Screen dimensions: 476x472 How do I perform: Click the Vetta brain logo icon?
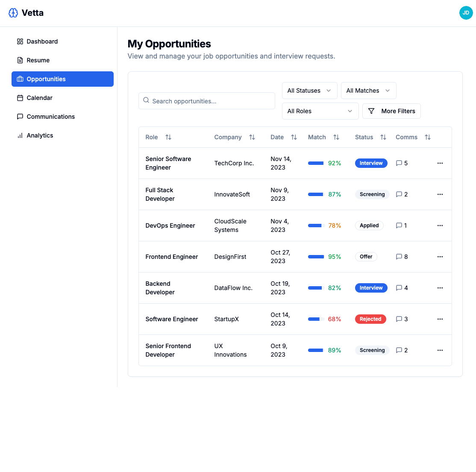point(13,13)
